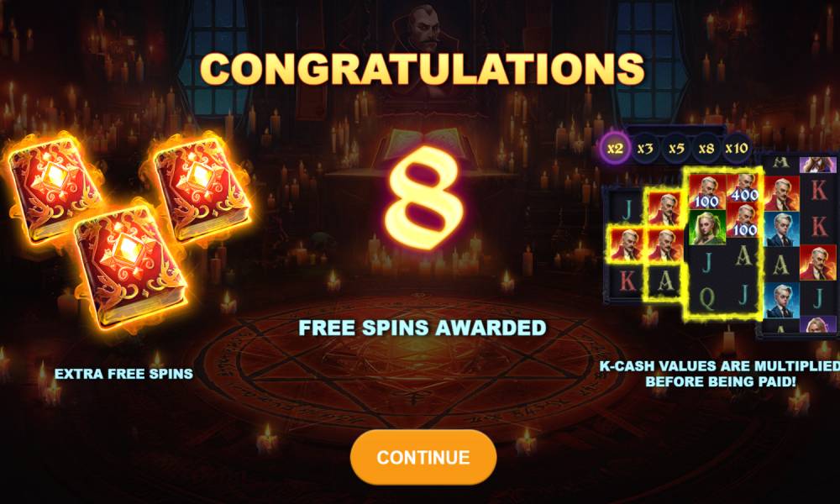Select the x3 multiplier badge
The height and width of the screenshot is (504, 840).
pos(644,148)
